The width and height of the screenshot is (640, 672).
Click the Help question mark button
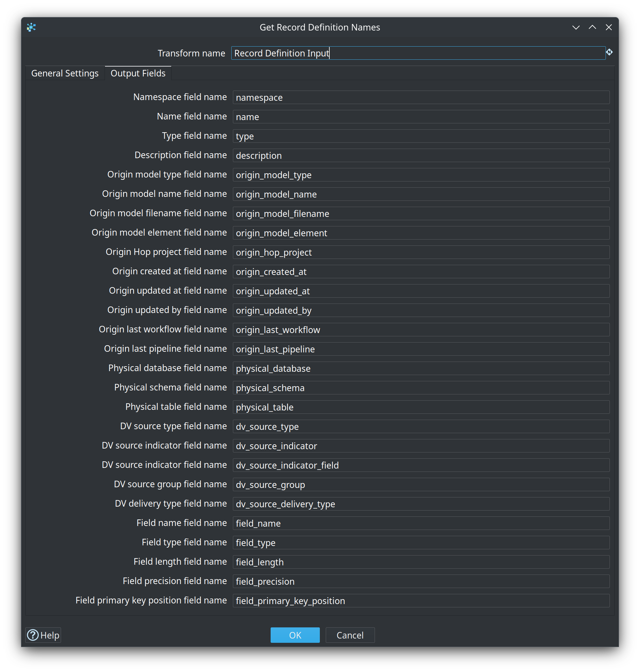(x=43, y=635)
